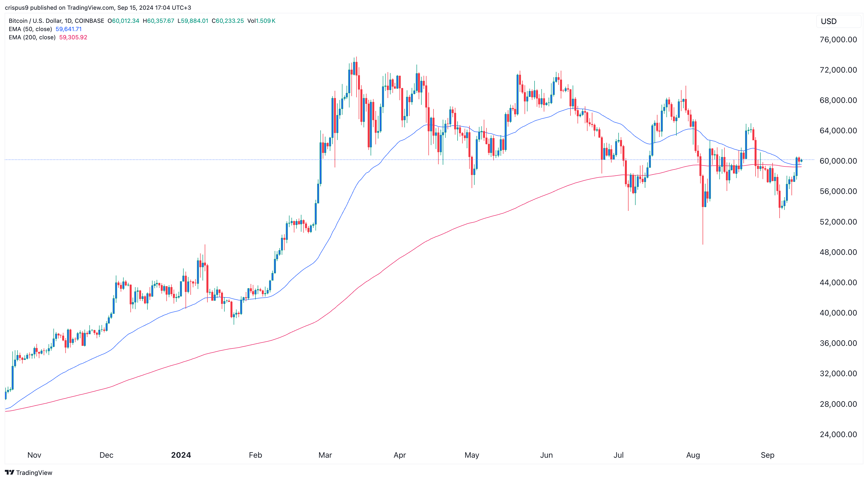
Task: Click the 32,000.00 price axis label
Action: coord(838,373)
